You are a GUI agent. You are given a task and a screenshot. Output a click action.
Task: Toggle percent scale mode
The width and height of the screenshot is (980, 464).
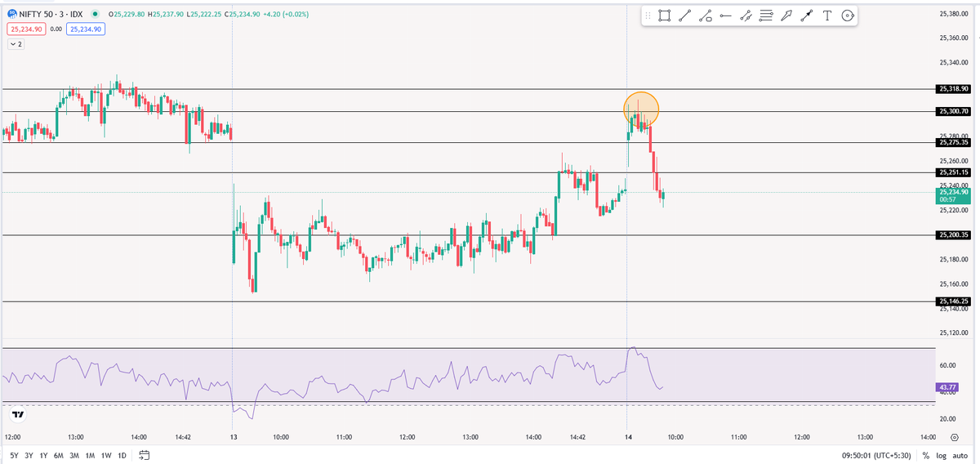pos(926,455)
